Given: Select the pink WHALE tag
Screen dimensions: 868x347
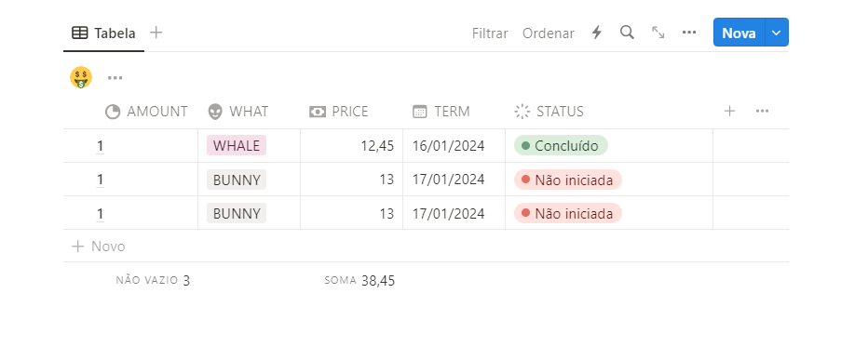Looking at the screenshot, I should point(237,146).
